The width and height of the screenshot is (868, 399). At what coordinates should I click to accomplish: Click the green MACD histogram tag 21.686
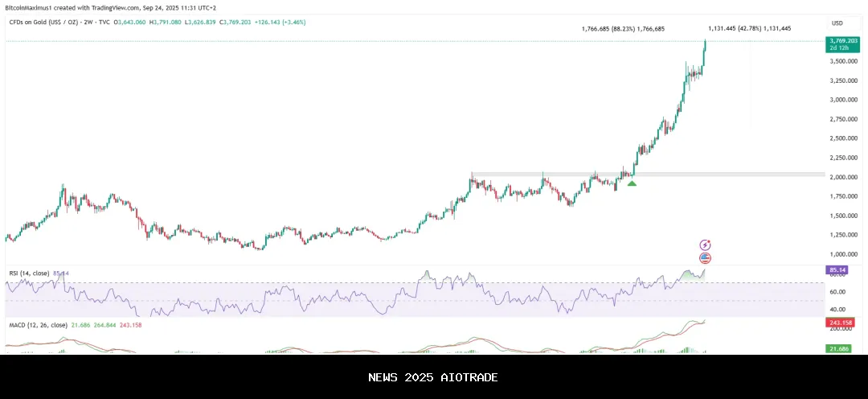839,348
